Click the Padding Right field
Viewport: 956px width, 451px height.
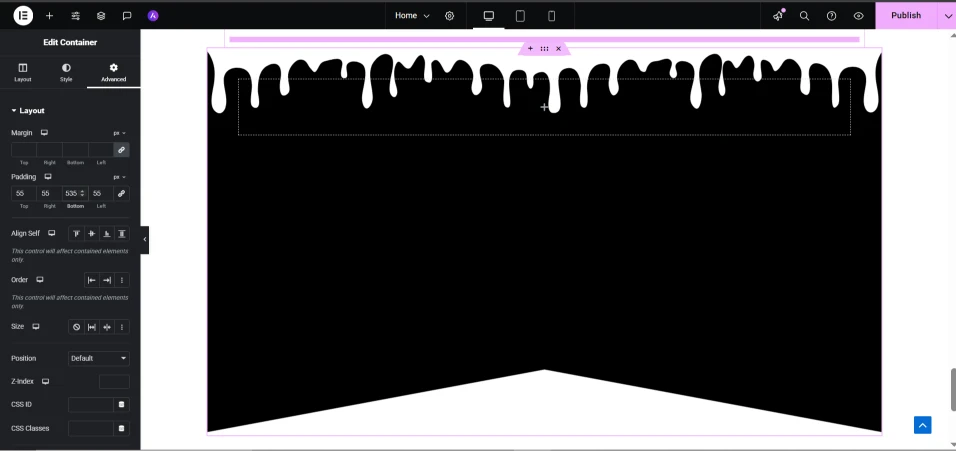49,193
